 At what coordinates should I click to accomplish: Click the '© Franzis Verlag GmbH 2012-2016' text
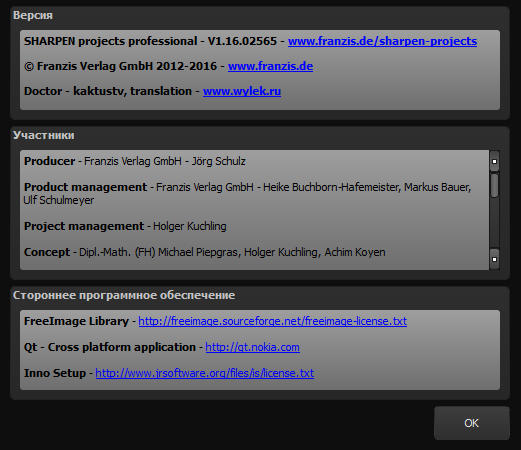(x=120, y=66)
